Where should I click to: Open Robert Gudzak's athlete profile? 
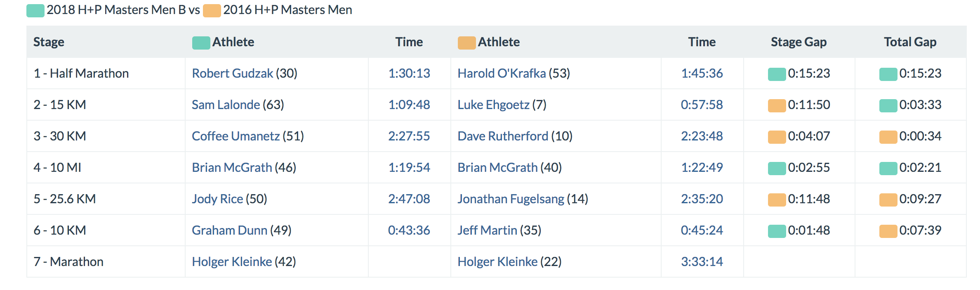pyautogui.click(x=232, y=74)
